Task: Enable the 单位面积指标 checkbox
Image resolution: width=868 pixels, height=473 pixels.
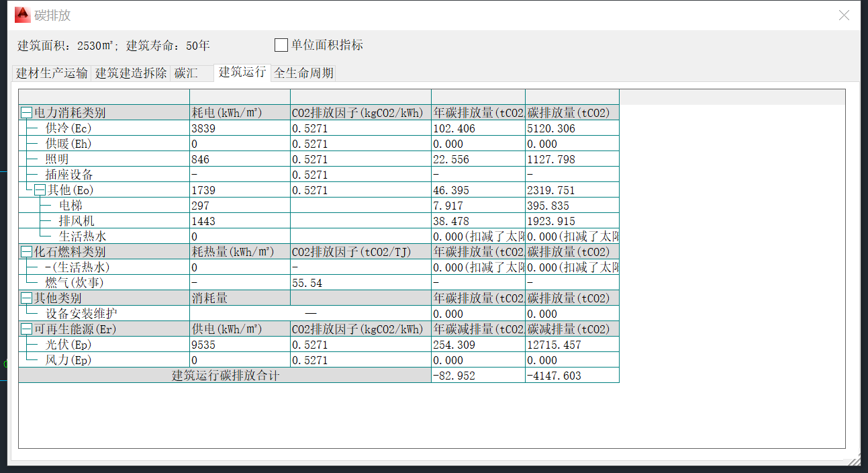Action: click(281, 45)
